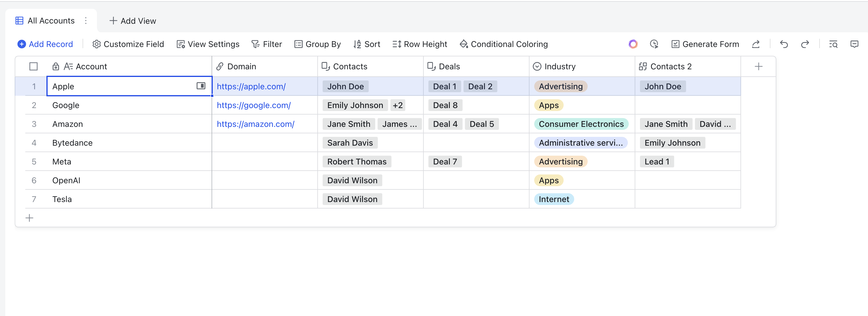868x316 pixels.
Task: Click Sarah Davis contact in Bytedance row
Action: coord(350,143)
